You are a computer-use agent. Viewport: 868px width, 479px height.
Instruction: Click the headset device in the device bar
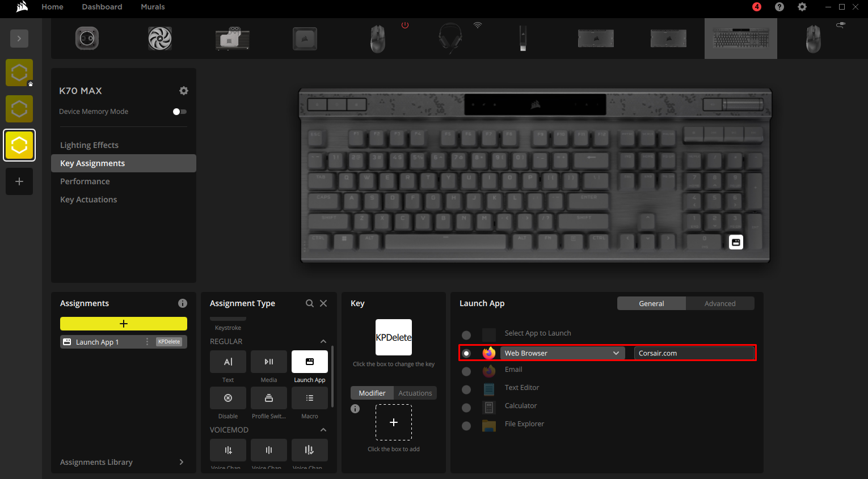point(450,38)
